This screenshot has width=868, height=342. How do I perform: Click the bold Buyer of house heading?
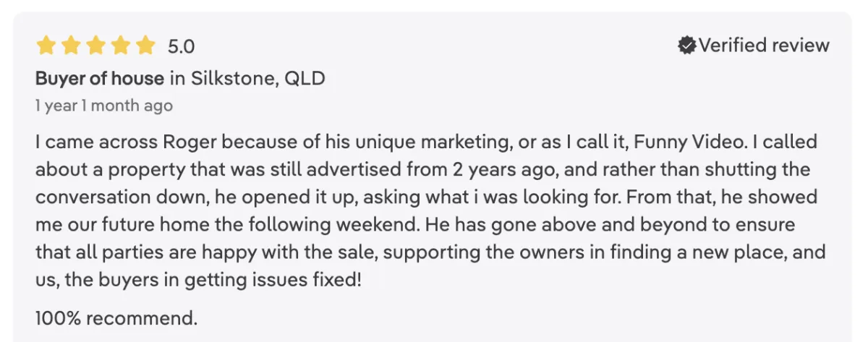pos(100,78)
